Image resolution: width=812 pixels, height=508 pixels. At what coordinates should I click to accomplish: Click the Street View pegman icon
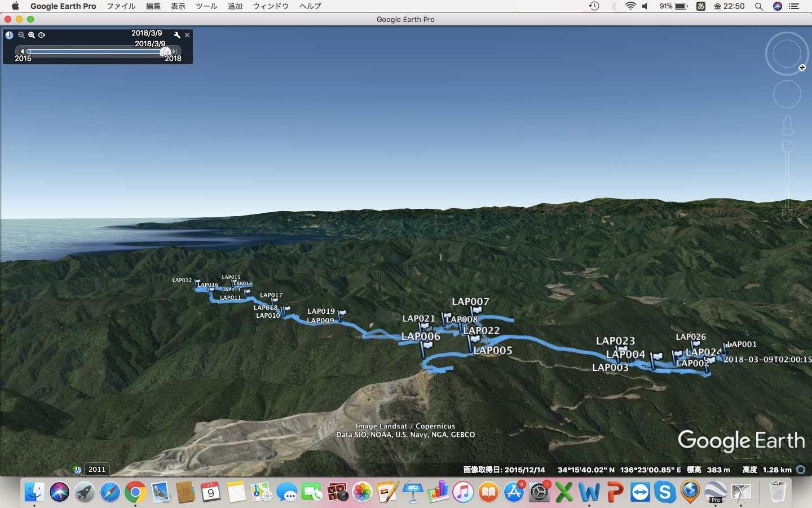787,125
